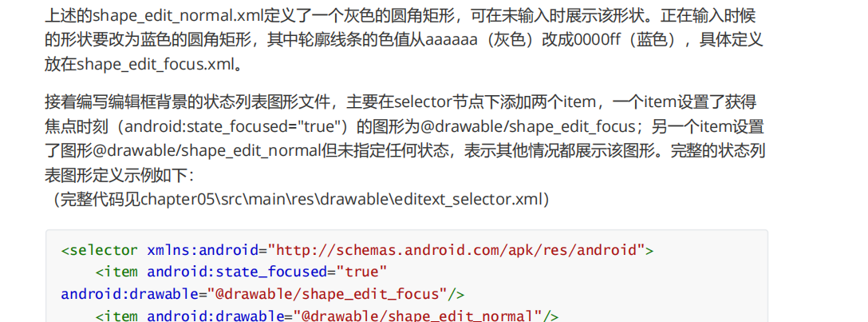The width and height of the screenshot is (868, 322).
Task: Click the first <item tag in code
Action: tap(117, 272)
